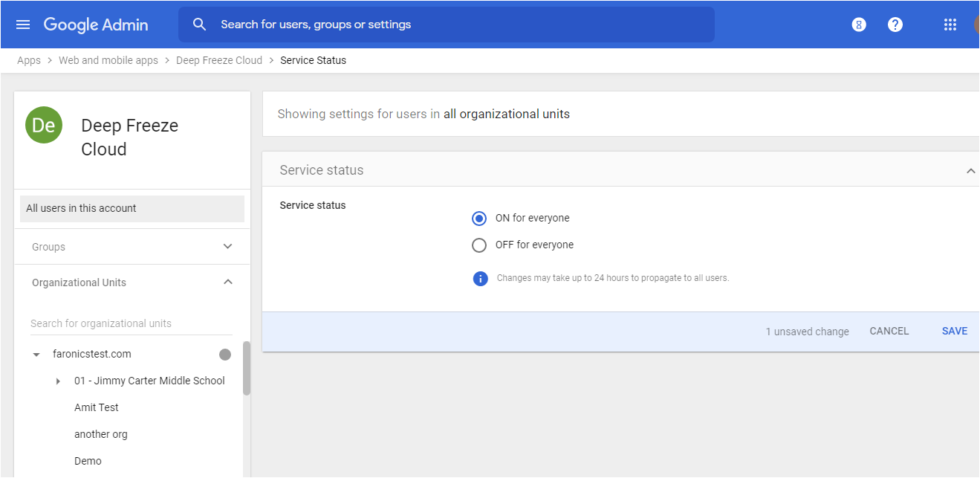The image size is (980, 478).
Task: Click the search magnifier icon
Action: pyautogui.click(x=199, y=25)
